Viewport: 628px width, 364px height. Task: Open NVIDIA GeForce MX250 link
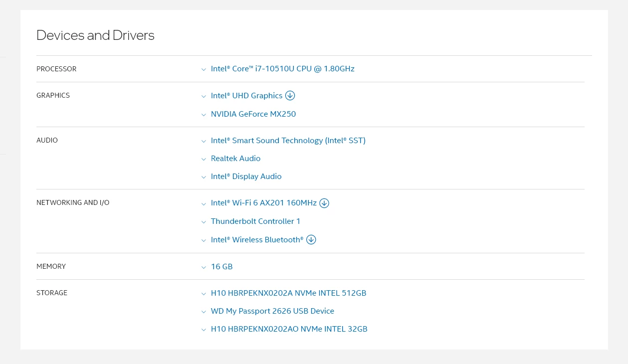(x=253, y=114)
